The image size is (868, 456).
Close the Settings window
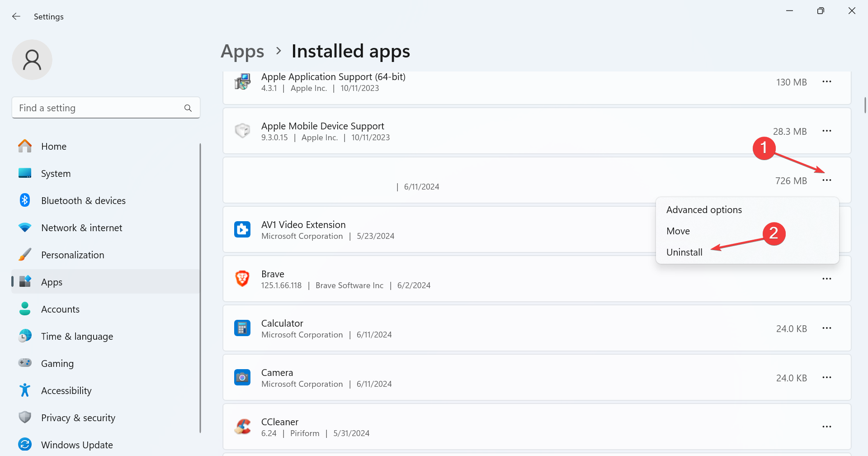[x=852, y=11]
